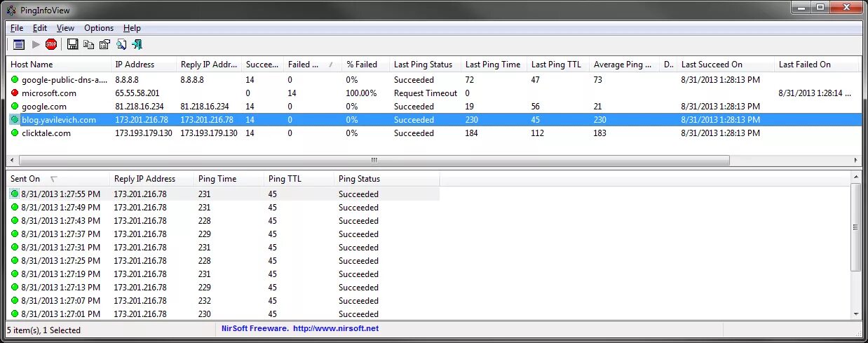Sort lower pane by the Sent On header
868x343 pixels.
click(58, 179)
